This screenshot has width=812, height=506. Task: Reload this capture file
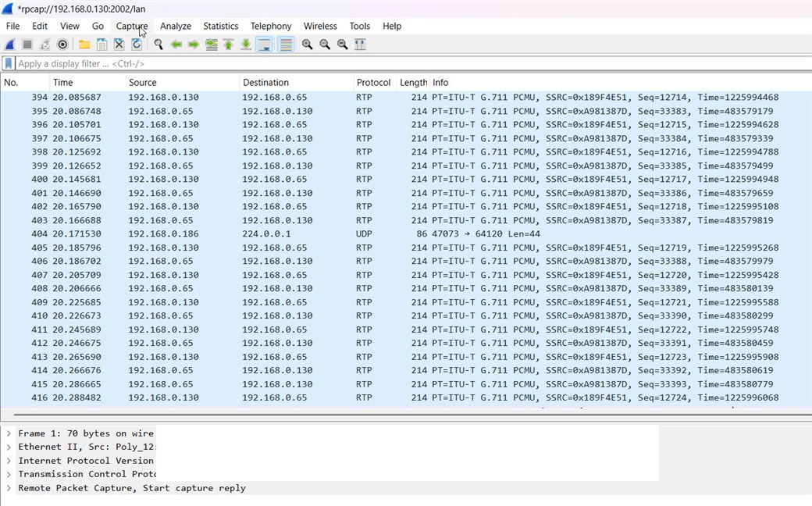tap(137, 45)
